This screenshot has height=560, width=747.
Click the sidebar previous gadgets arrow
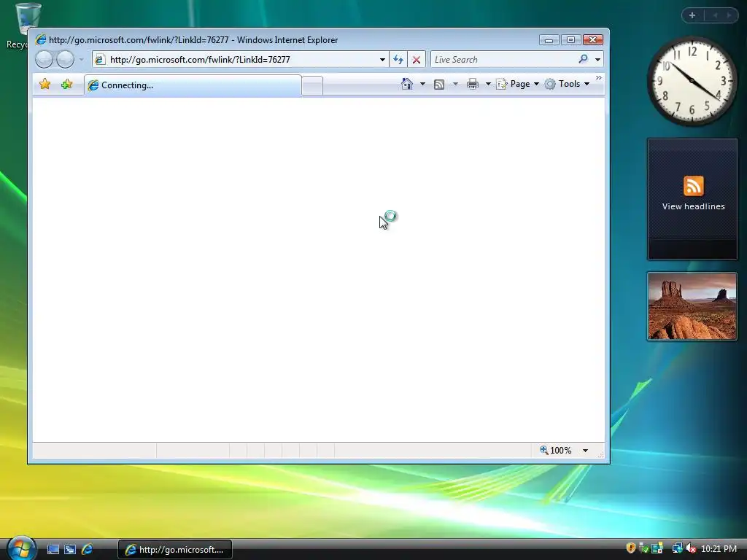(715, 15)
